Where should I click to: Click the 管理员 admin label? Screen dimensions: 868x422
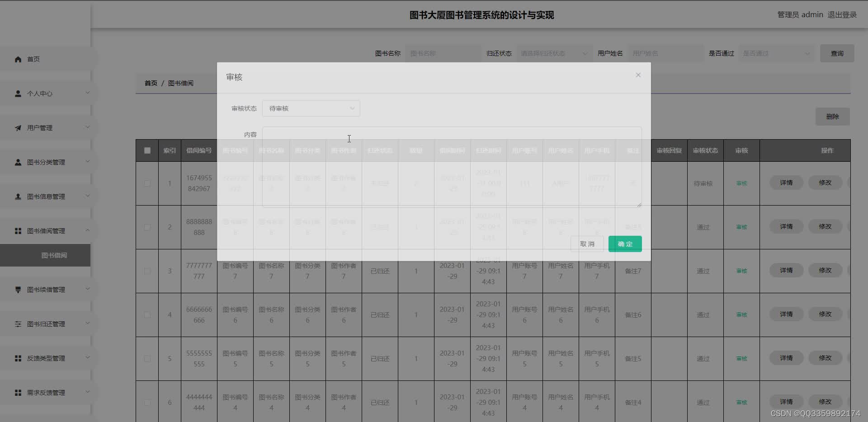point(800,15)
